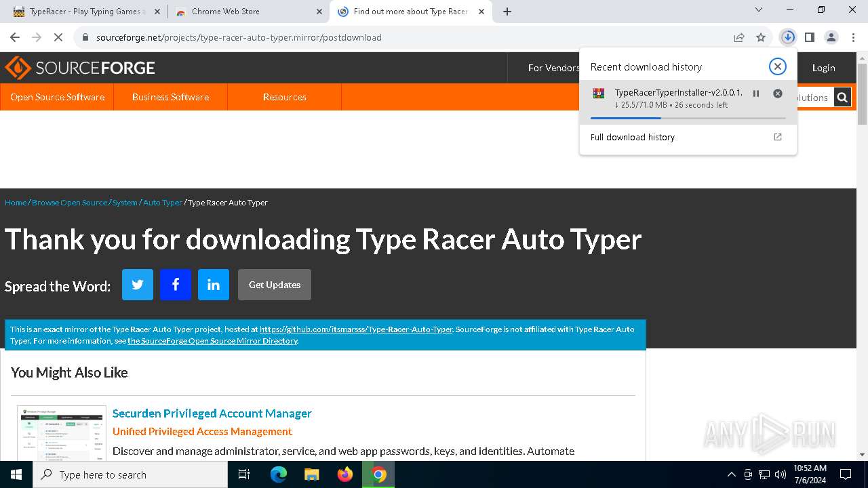View site information lock icon

85,37
